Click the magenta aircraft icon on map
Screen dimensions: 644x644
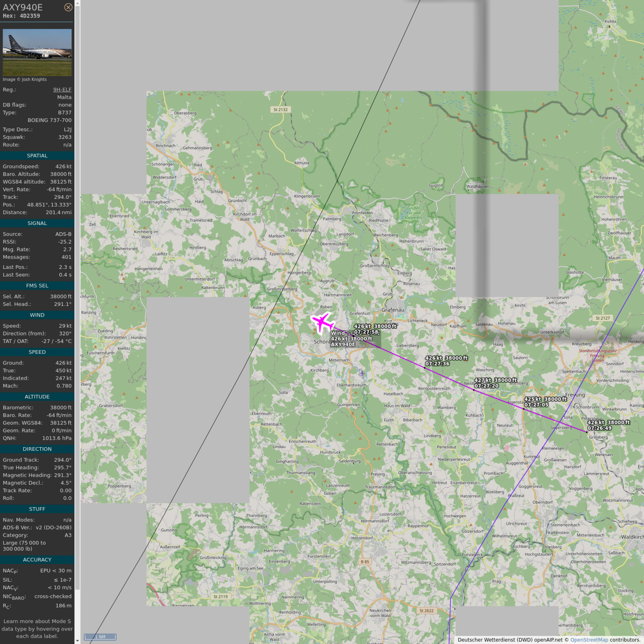click(x=322, y=322)
